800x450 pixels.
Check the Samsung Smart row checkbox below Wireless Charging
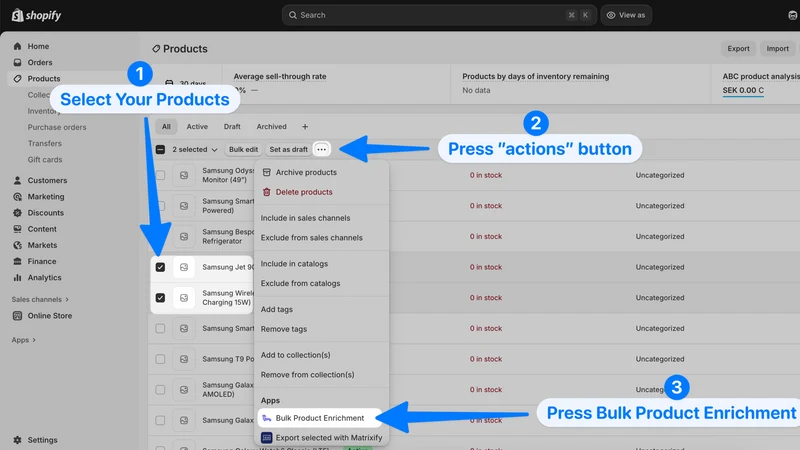pyautogui.click(x=160, y=328)
